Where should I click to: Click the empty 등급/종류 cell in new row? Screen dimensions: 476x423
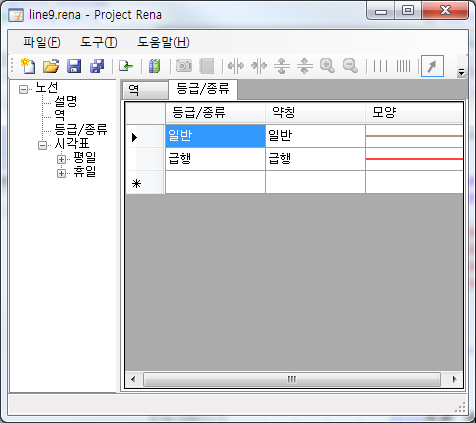pos(215,182)
